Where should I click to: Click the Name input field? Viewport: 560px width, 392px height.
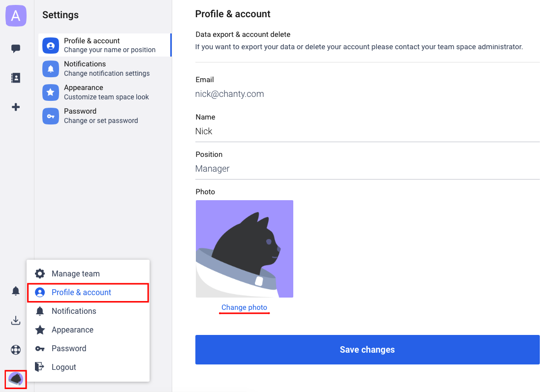367,131
